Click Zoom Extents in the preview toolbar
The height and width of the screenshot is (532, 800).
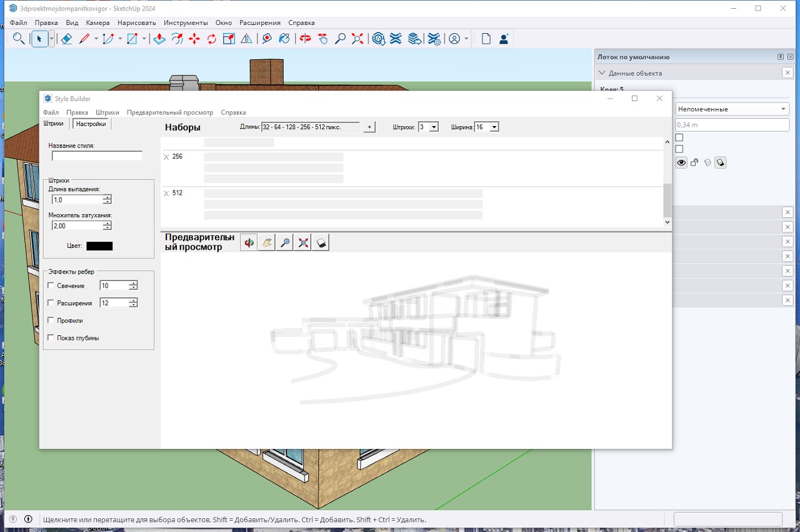coord(303,243)
